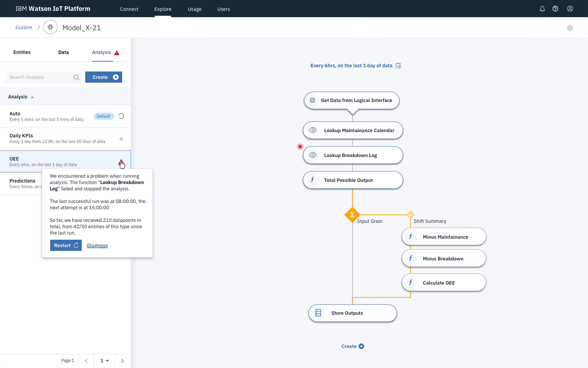Screen dimensions: 588x368
Task: Click the gear icon on Get Data node
Action: click(x=313, y=100)
